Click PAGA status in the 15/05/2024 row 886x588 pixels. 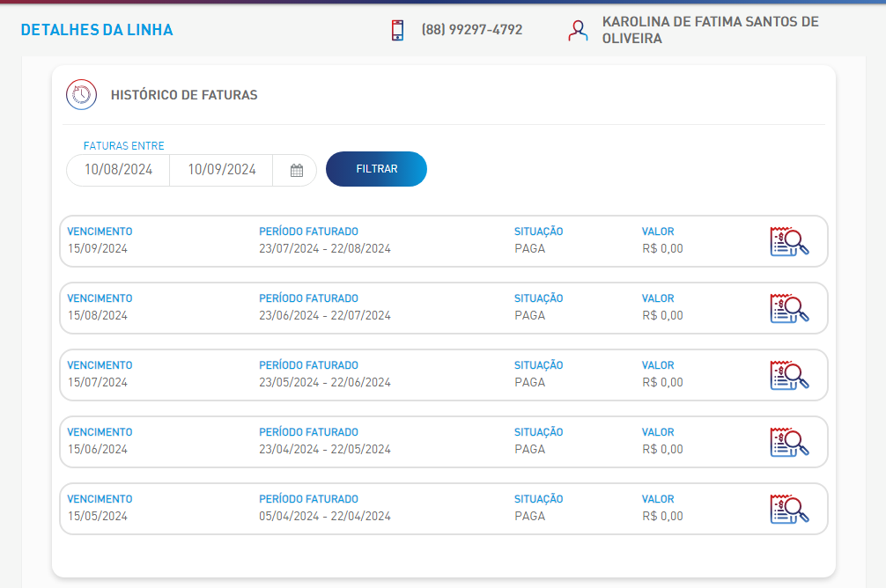pos(530,517)
